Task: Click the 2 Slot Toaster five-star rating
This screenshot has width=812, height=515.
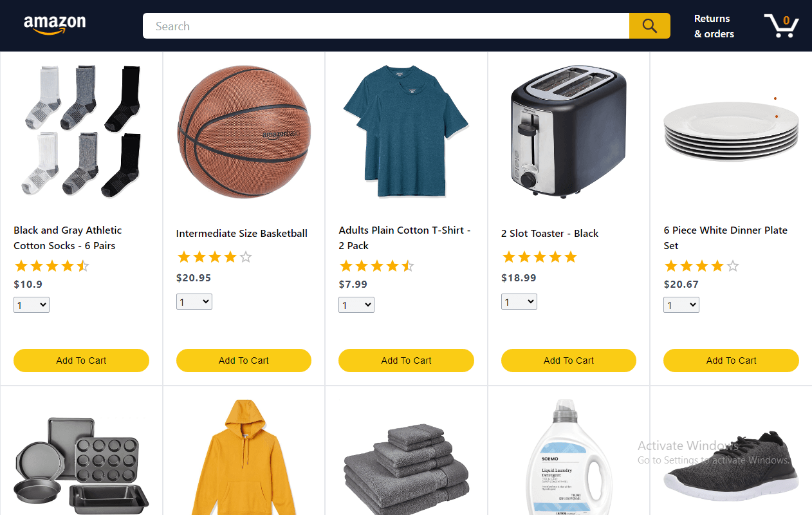Action: [x=539, y=257]
